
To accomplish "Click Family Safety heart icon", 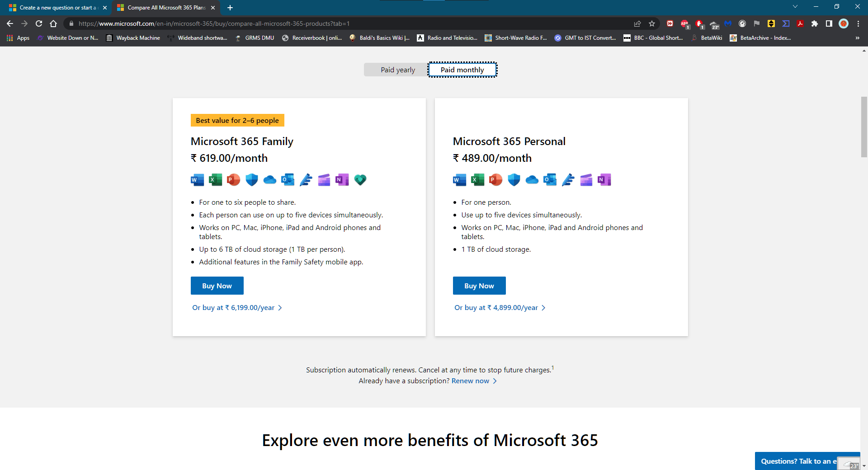I will coord(360,180).
